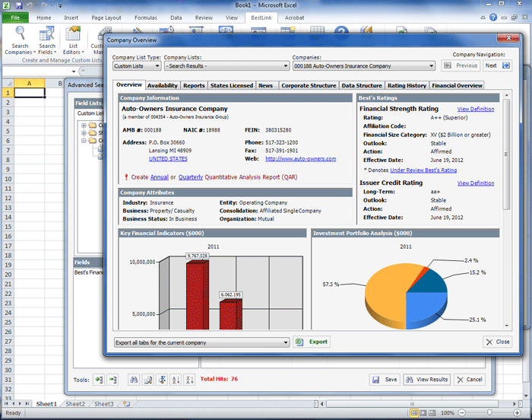Click the sort Z to A tool
Viewport: 532px width, 420px height.
coord(190,379)
